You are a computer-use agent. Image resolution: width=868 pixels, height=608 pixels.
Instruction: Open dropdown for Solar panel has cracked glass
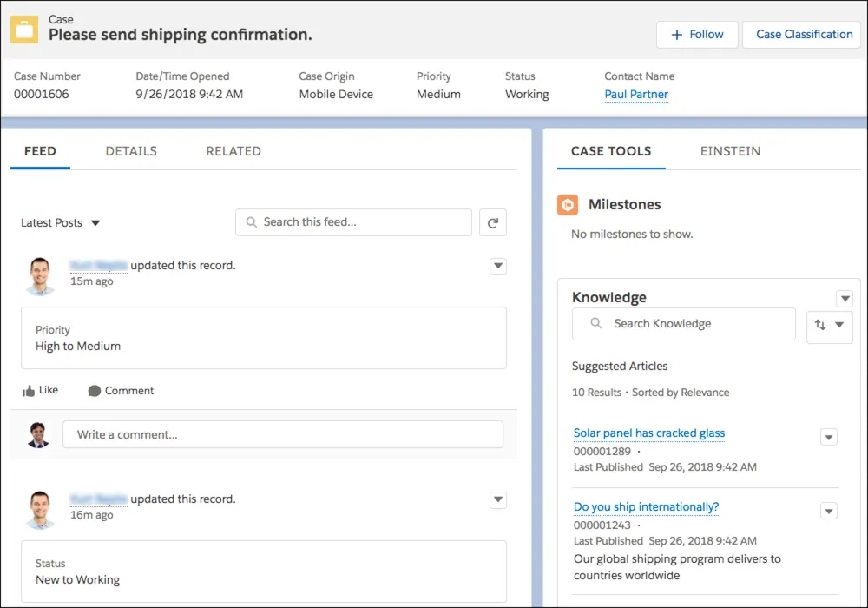(829, 438)
